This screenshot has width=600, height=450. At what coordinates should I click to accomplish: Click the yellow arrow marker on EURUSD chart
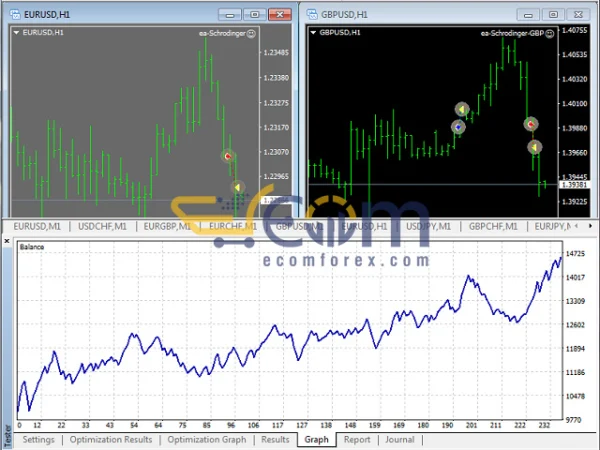(x=238, y=187)
